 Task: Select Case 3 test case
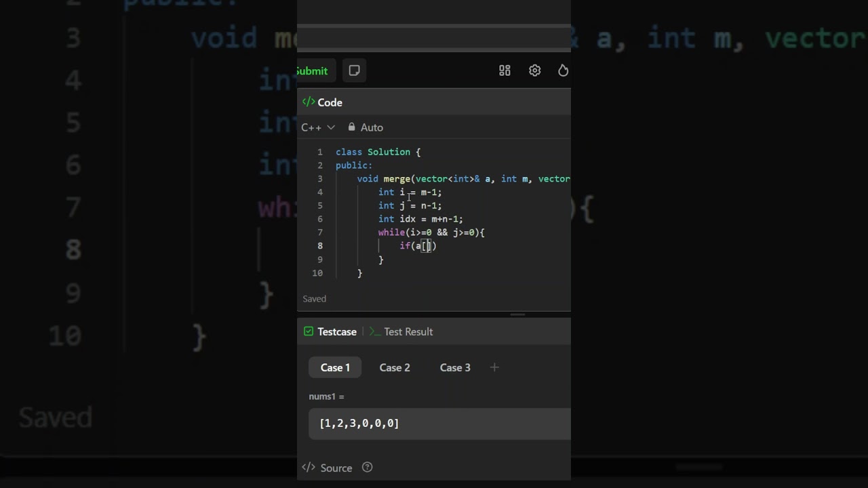click(455, 367)
